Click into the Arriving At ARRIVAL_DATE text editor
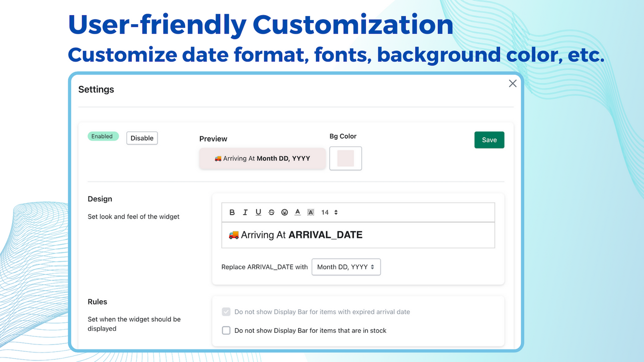Image resolution: width=644 pixels, height=362 pixels. tap(358, 235)
